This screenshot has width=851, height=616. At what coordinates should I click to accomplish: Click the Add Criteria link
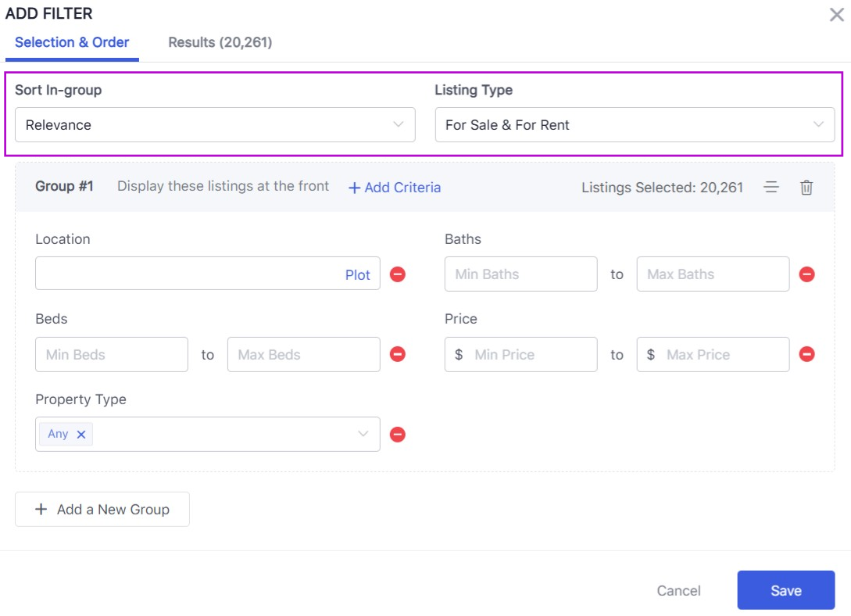(x=395, y=188)
